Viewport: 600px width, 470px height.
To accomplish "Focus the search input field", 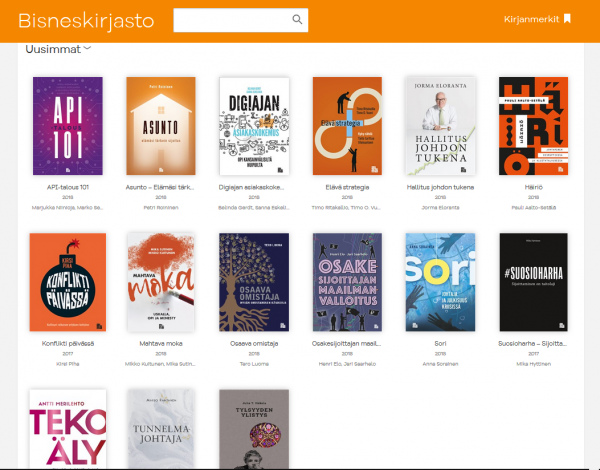I will click(x=240, y=20).
